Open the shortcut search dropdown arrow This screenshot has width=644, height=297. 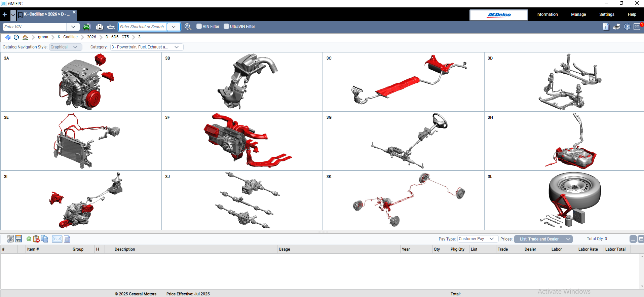(174, 27)
